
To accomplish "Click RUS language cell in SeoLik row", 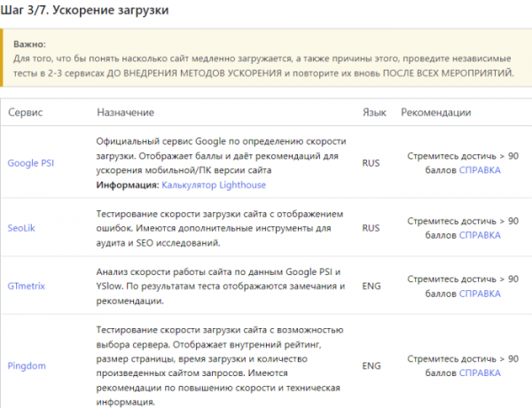I will coord(371,228).
